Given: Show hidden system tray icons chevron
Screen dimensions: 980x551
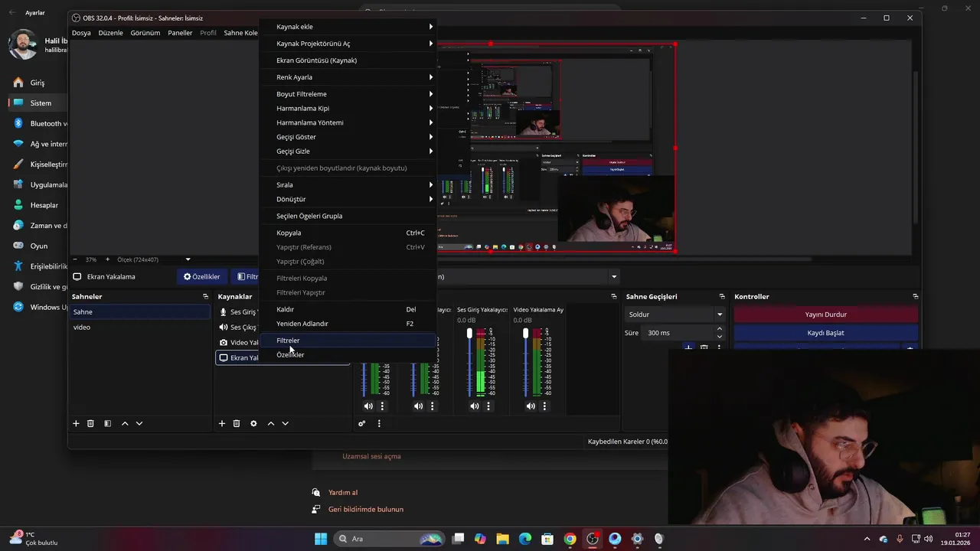Looking at the screenshot, I should [867, 539].
